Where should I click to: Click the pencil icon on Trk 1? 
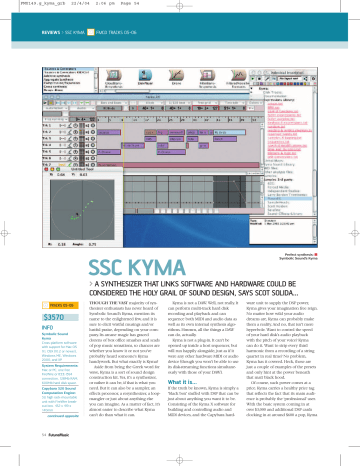coord(70,126)
